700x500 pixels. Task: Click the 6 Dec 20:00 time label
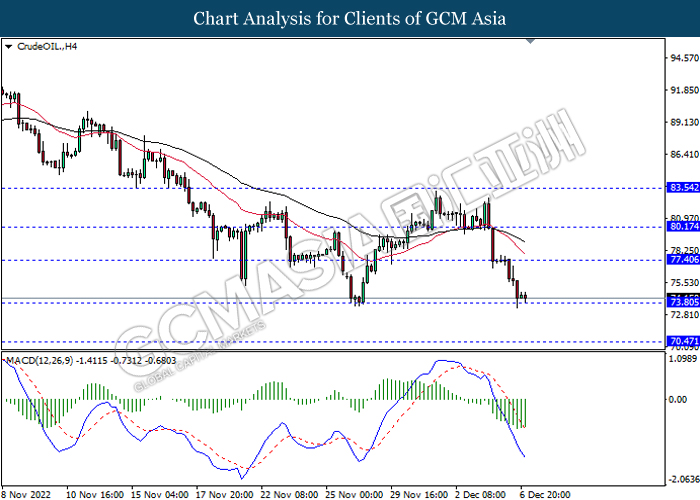tap(545, 495)
